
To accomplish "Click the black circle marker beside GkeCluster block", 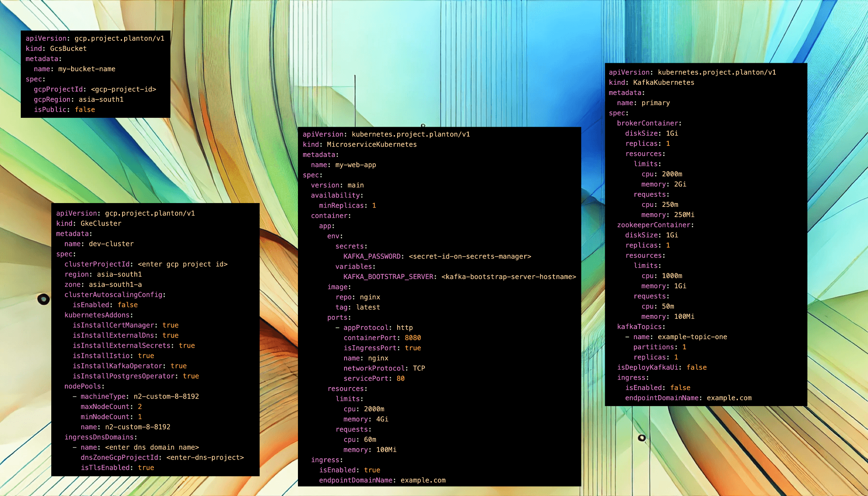I will point(43,299).
